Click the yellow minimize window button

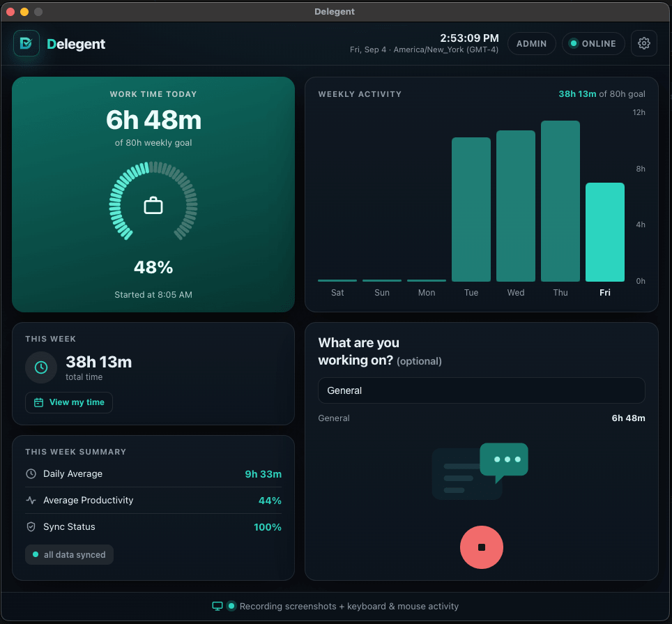coord(24,12)
